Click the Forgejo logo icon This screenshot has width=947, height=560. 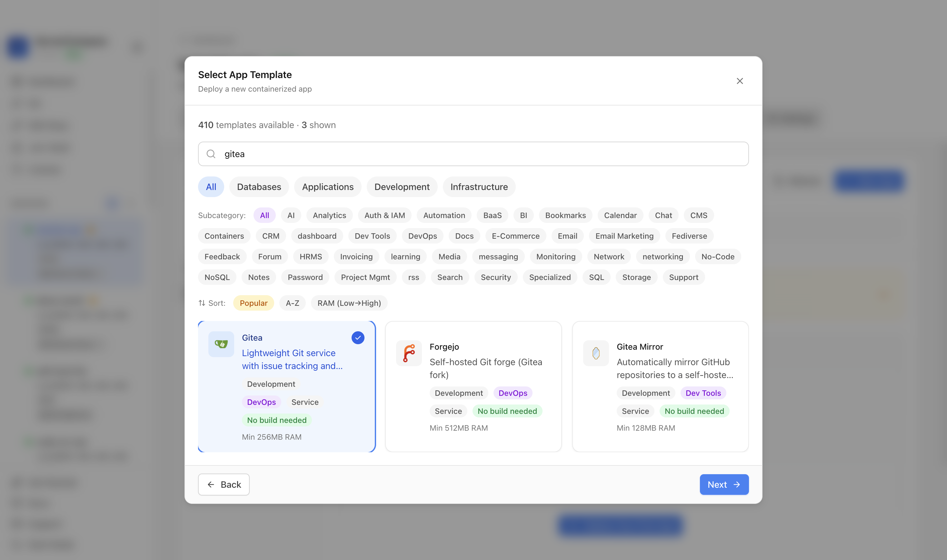409,353
